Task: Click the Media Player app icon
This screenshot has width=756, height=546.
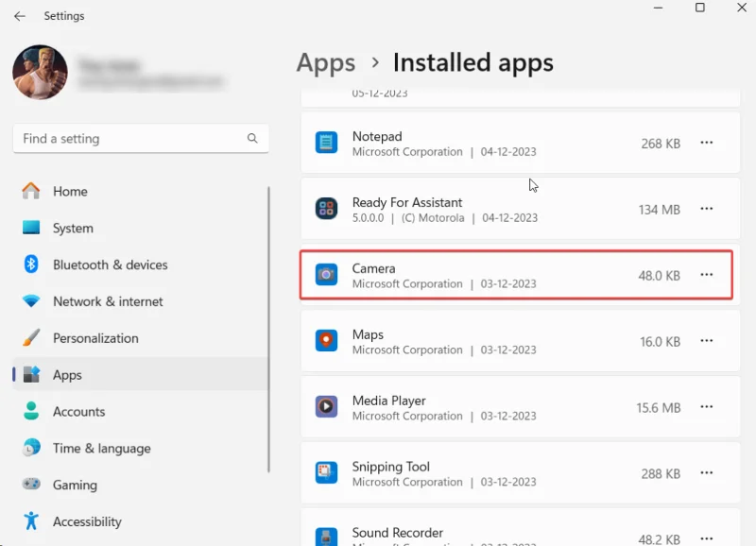Action: tap(326, 407)
